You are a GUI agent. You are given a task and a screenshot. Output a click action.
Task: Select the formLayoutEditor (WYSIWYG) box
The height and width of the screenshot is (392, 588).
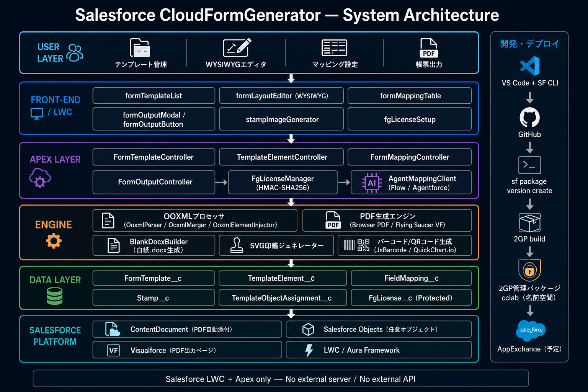[x=281, y=96]
